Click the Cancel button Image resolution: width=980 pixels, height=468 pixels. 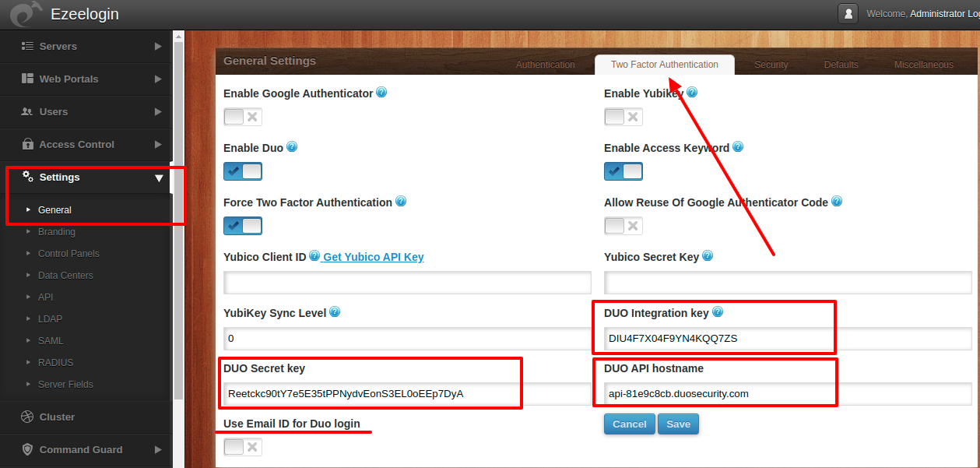coord(630,424)
